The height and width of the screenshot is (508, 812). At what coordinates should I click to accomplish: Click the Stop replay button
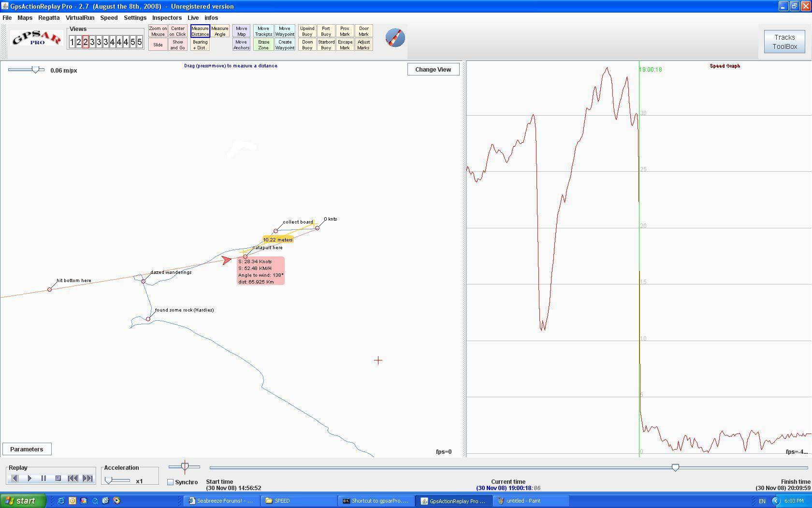(x=58, y=478)
